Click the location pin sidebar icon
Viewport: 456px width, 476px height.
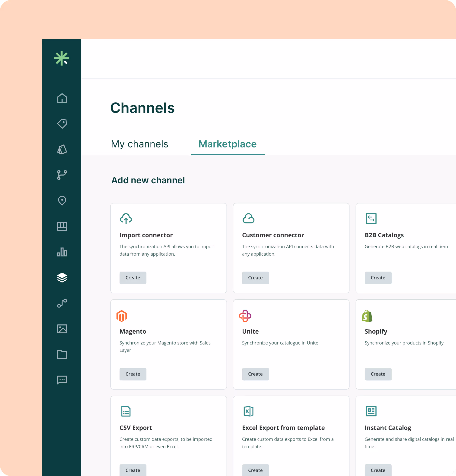(x=62, y=200)
